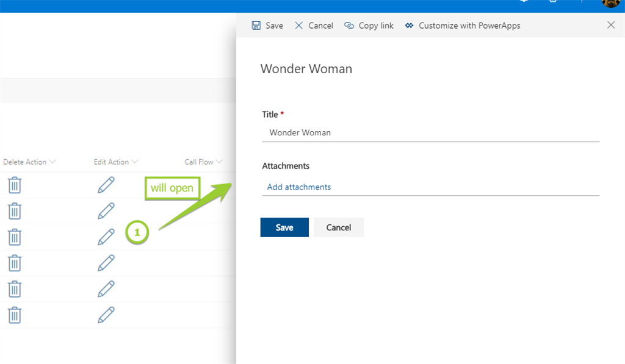This screenshot has height=364, width=625.
Task: Click the pencil edit icon in the first row
Action: click(x=106, y=185)
